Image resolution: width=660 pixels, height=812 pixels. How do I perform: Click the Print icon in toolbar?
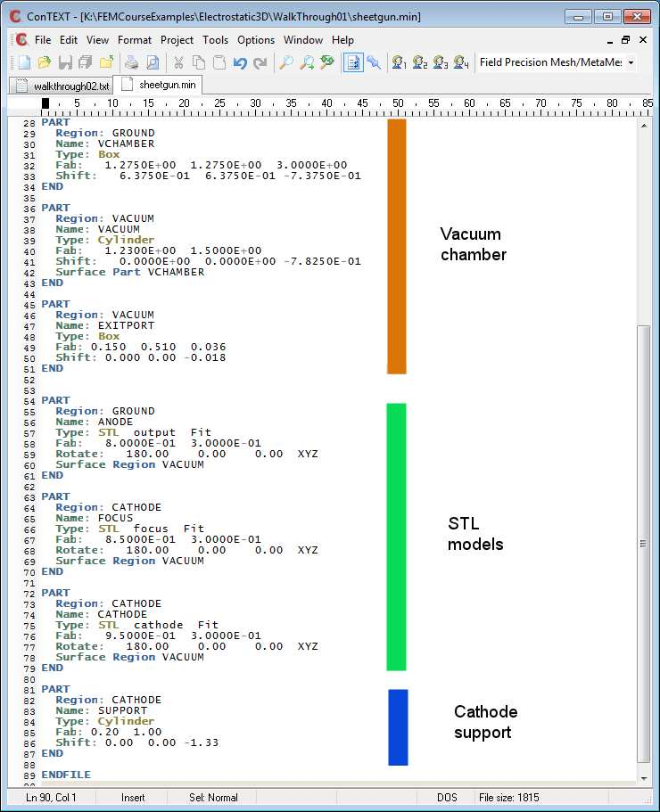coord(131,62)
